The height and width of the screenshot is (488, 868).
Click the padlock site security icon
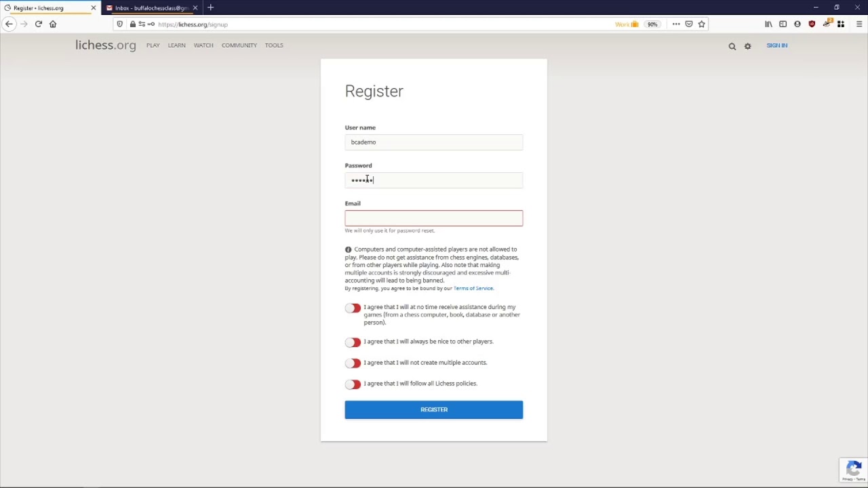[x=132, y=24]
